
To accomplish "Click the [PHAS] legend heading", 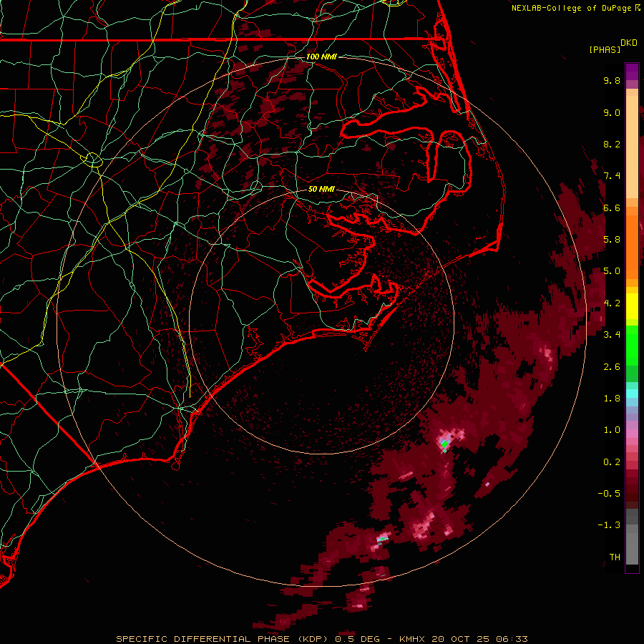I will point(605,49).
